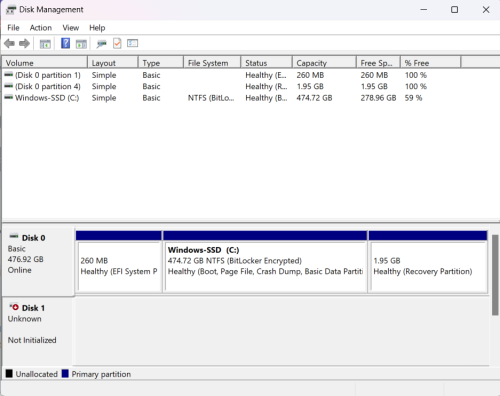
Task: Click the drive icon beside Windows-SSD (C:)
Action: point(9,98)
